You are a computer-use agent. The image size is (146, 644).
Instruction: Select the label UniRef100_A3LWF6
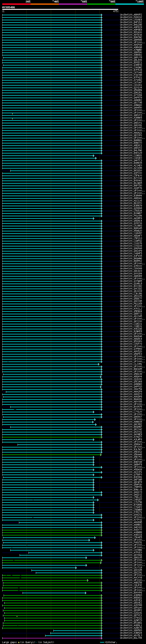pyautogui.click(x=131, y=440)
